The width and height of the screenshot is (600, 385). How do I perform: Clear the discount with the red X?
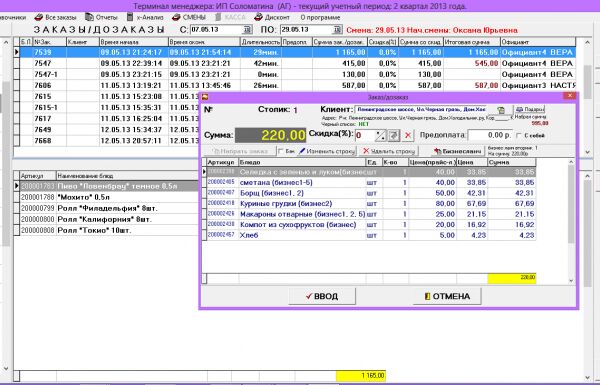(x=408, y=135)
